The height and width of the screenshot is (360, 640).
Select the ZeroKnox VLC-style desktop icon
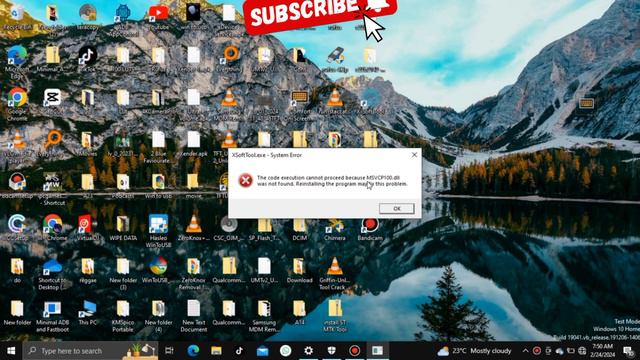point(193,228)
